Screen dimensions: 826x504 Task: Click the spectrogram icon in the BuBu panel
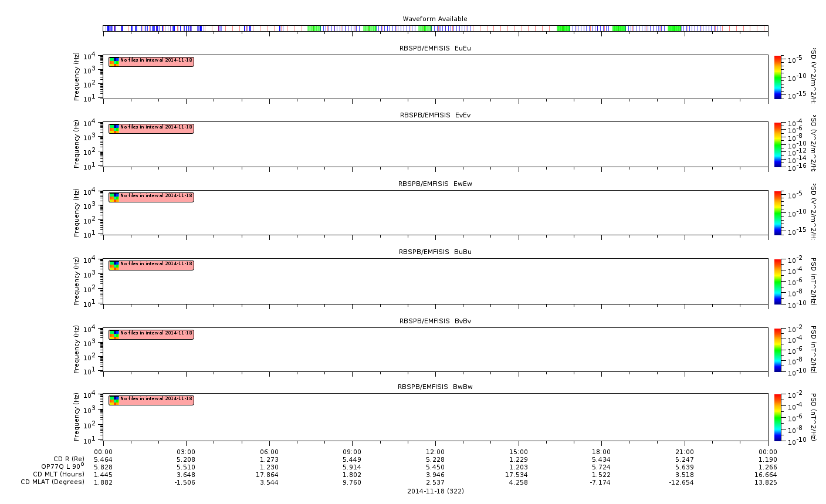coord(114,265)
